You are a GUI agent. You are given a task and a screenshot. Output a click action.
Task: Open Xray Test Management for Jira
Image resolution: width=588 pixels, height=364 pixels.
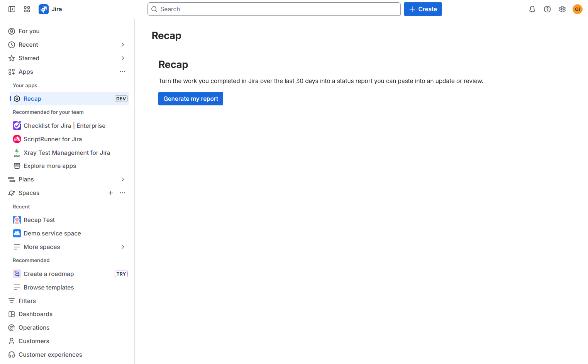[69, 152]
